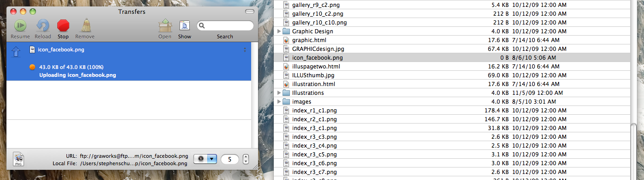This screenshot has width=644, height=180.
Task: Click the Transfers window title bar
Action: coord(132,11)
